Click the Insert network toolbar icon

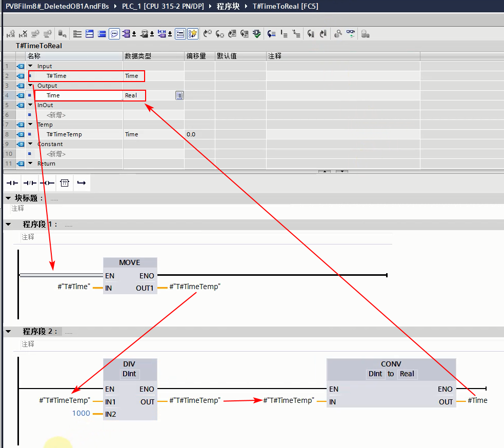[x=11, y=34]
